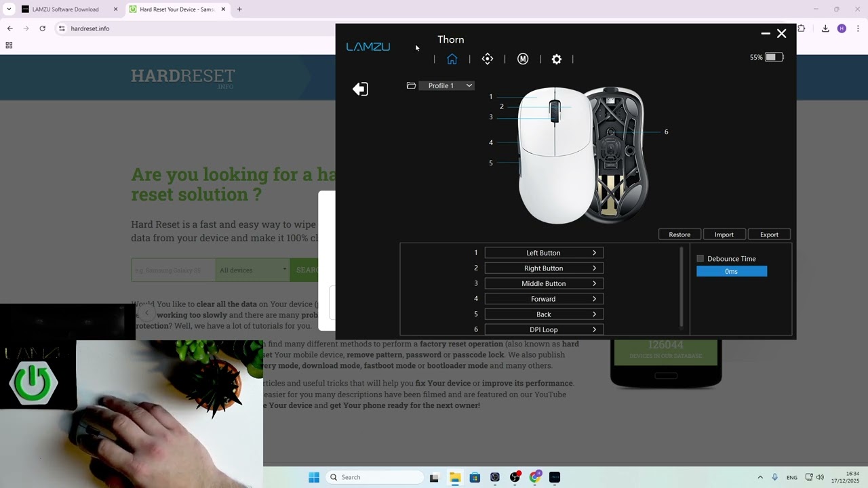Click the back/exit arrow icon in LAMZU

[360, 89]
